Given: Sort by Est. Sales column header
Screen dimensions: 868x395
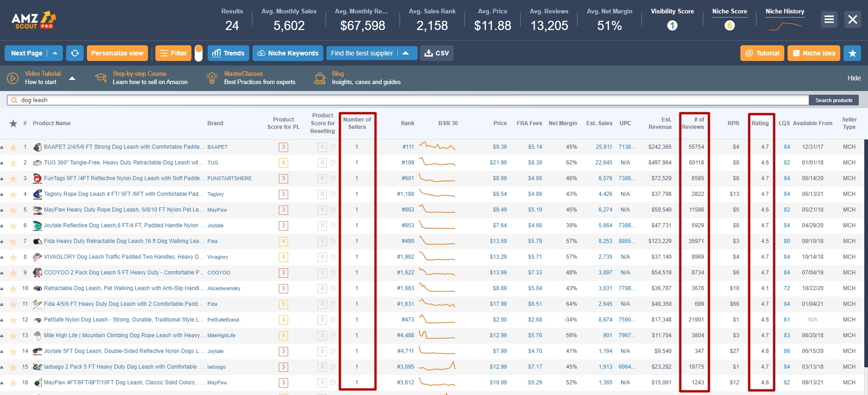Looking at the screenshot, I should pos(599,123).
